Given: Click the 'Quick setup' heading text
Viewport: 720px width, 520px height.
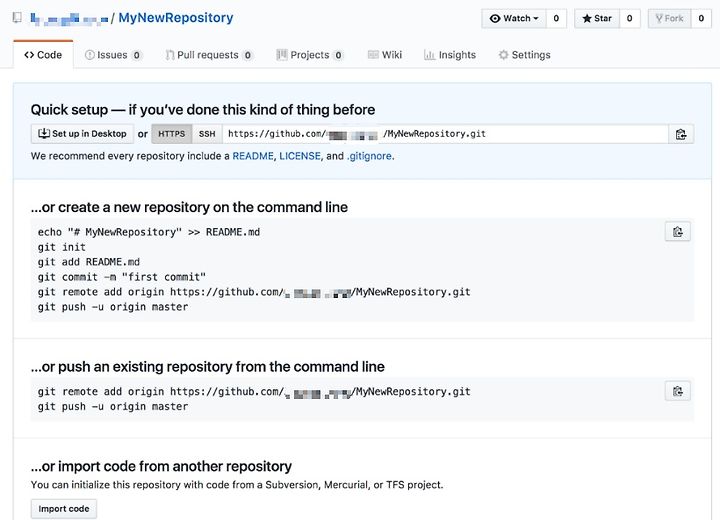Looking at the screenshot, I should 202,110.
